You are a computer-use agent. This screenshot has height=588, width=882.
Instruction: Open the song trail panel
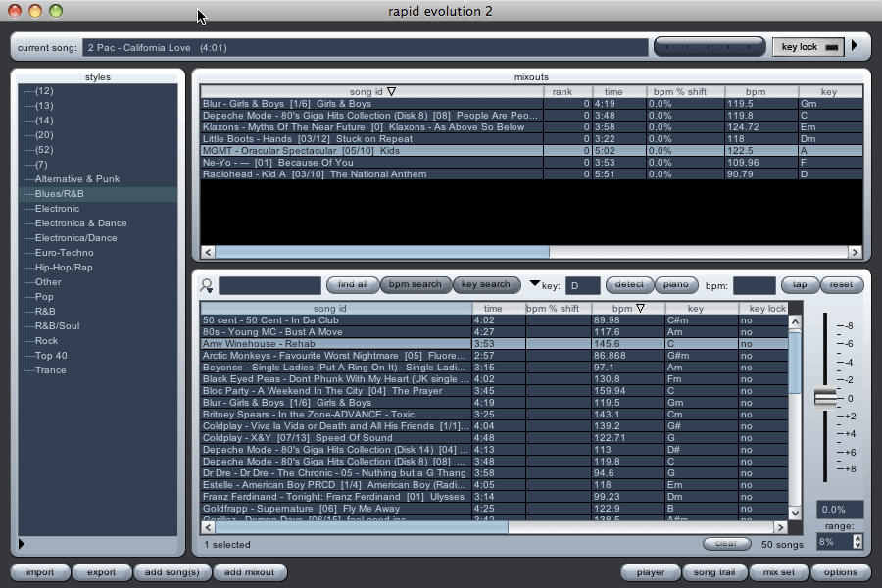pos(712,572)
